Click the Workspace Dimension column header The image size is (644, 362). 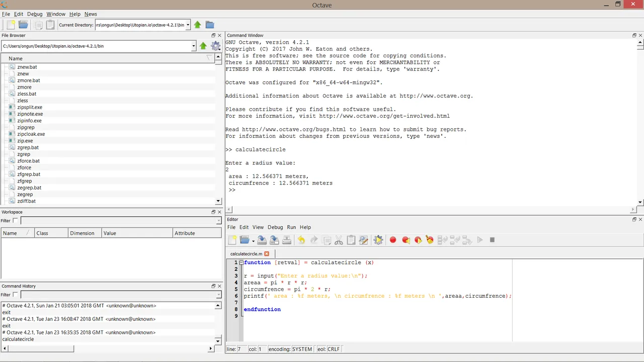pos(85,233)
